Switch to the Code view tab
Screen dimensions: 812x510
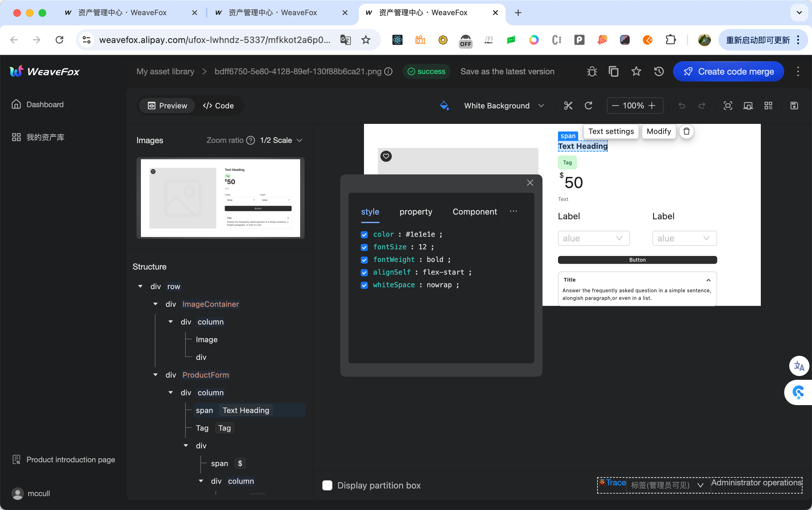click(218, 106)
